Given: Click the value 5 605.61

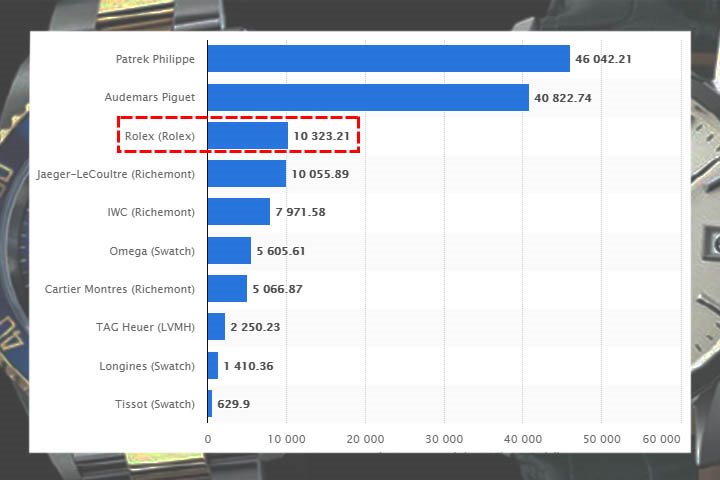Looking at the screenshot, I should coord(281,251).
